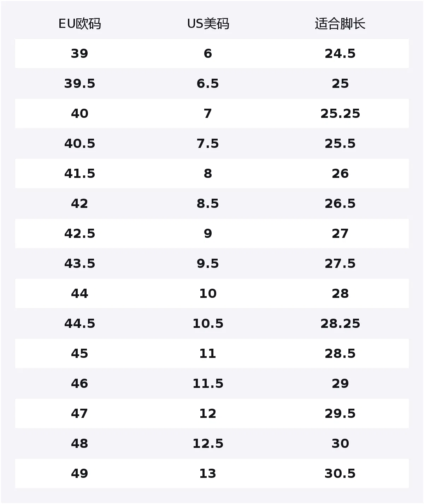
Task: Click US size 11.5 cell
Action: coord(208,384)
